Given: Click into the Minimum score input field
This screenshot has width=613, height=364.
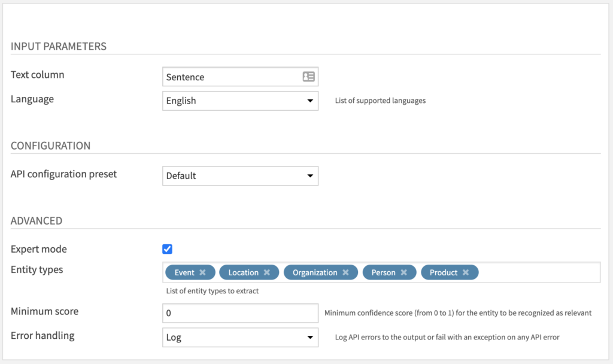Looking at the screenshot, I should [241, 313].
